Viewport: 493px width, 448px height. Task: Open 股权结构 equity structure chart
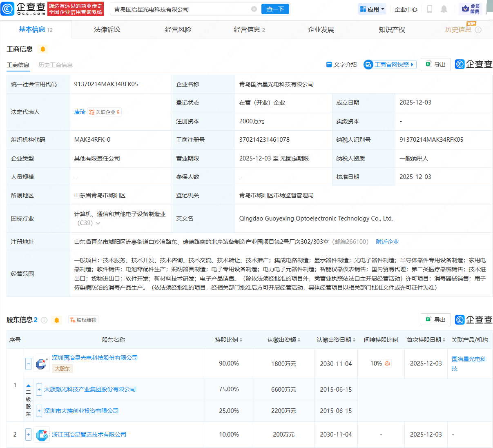click(83, 320)
